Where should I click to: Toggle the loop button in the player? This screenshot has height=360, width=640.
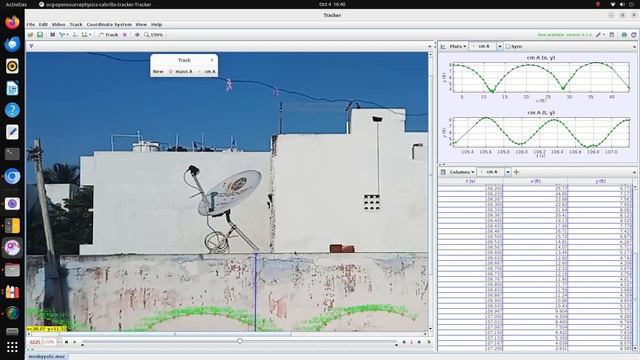[x=428, y=342]
